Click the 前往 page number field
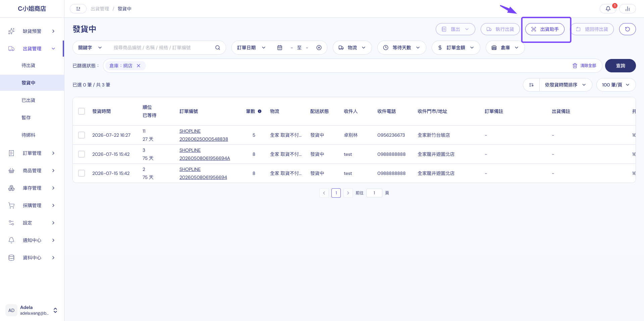 coord(374,193)
